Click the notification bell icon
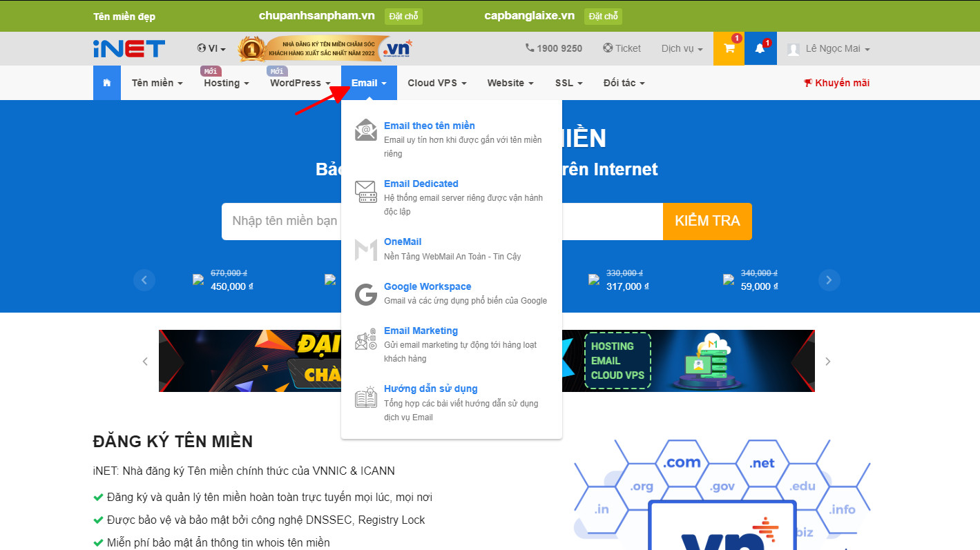 click(760, 48)
